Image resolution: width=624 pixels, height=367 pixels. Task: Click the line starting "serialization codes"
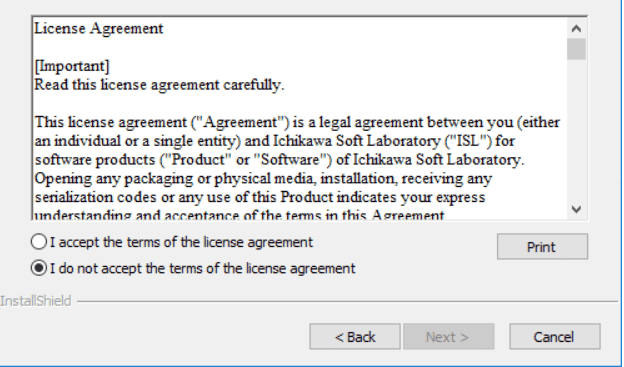[x=259, y=197]
